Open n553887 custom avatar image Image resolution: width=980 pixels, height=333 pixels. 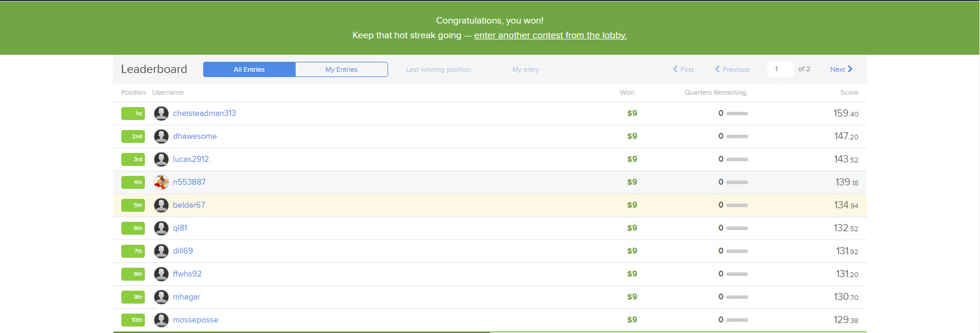pyautogui.click(x=161, y=182)
